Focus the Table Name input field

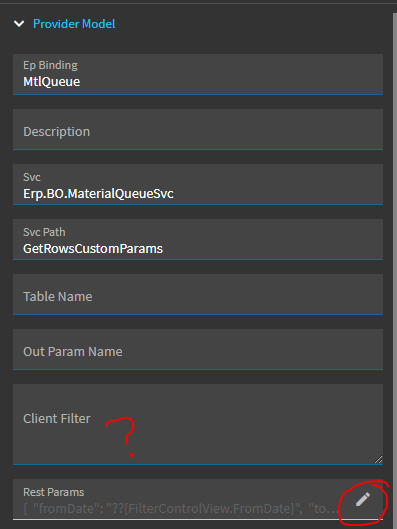(198, 294)
